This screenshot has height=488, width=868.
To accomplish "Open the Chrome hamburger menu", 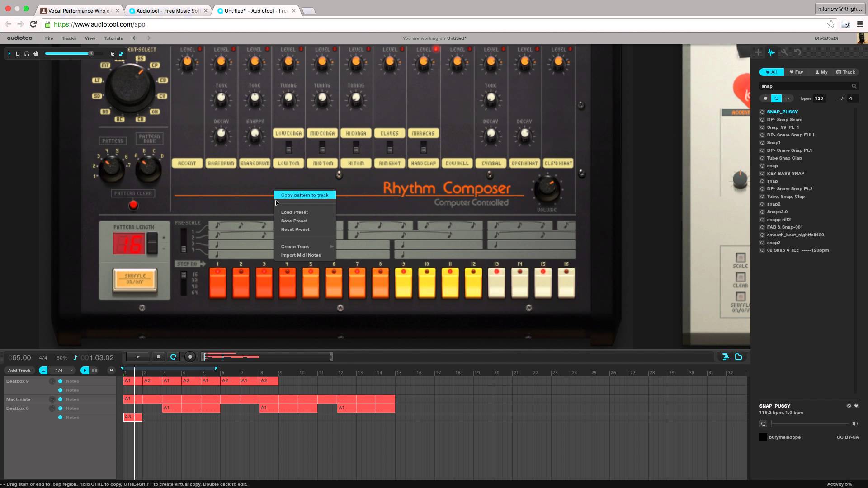I will coord(860,24).
